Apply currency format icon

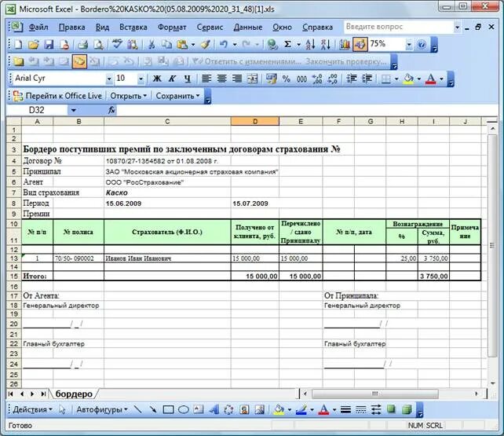(272, 79)
